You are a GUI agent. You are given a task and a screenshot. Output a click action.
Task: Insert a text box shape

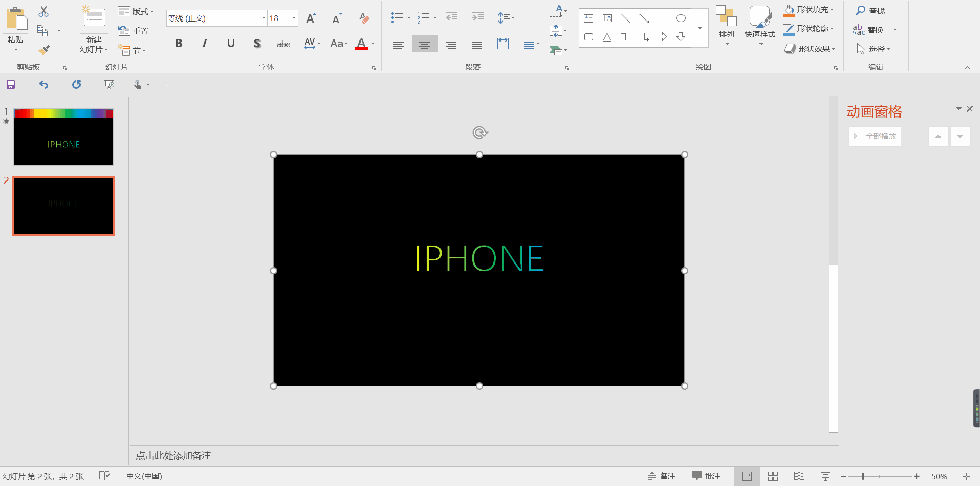pyautogui.click(x=589, y=18)
